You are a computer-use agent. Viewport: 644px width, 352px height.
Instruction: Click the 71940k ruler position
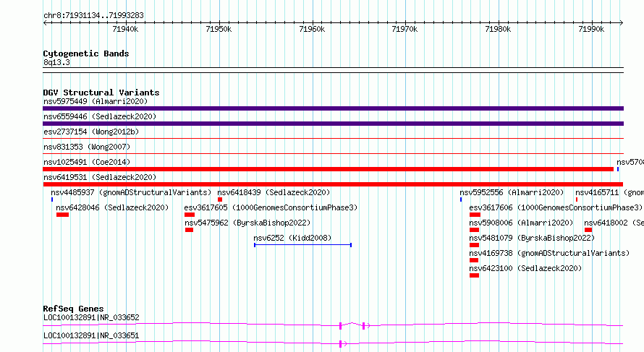pyautogui.click(x=125, y=29)
